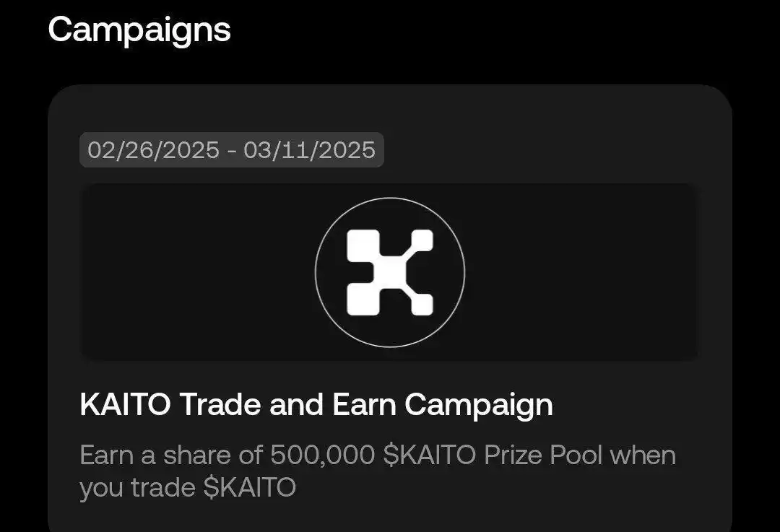The width and height of the screenshot is (780, 532).
Task: Click the Campaigns section heading
Action: pyautogui.click(x=139, y=30)
